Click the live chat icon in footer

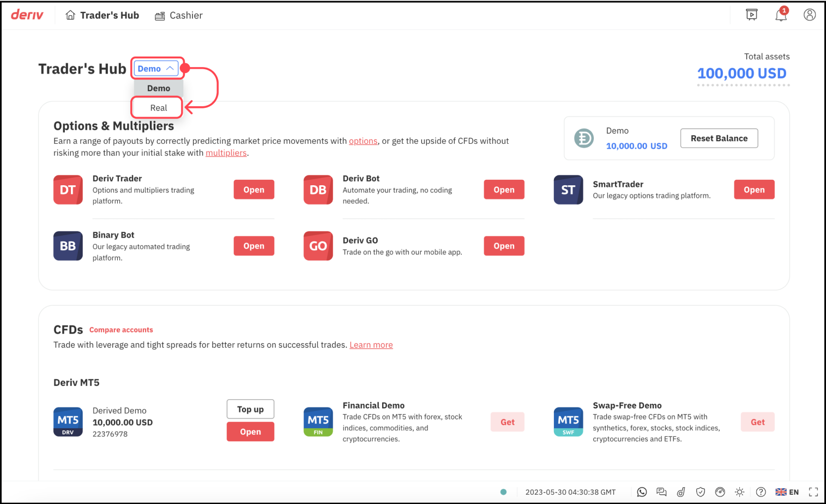tap(661, 492)
